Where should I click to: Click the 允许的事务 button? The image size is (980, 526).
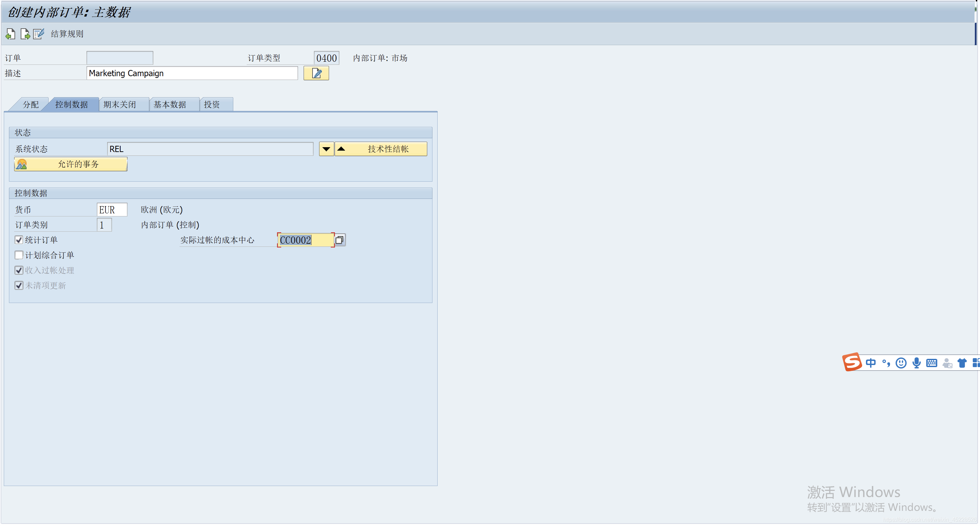(71, 165)
